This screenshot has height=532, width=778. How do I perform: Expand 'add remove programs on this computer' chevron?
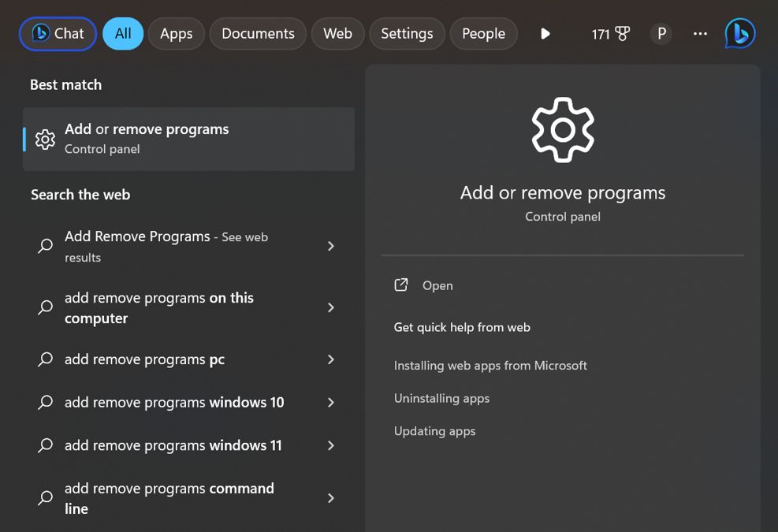331,307
